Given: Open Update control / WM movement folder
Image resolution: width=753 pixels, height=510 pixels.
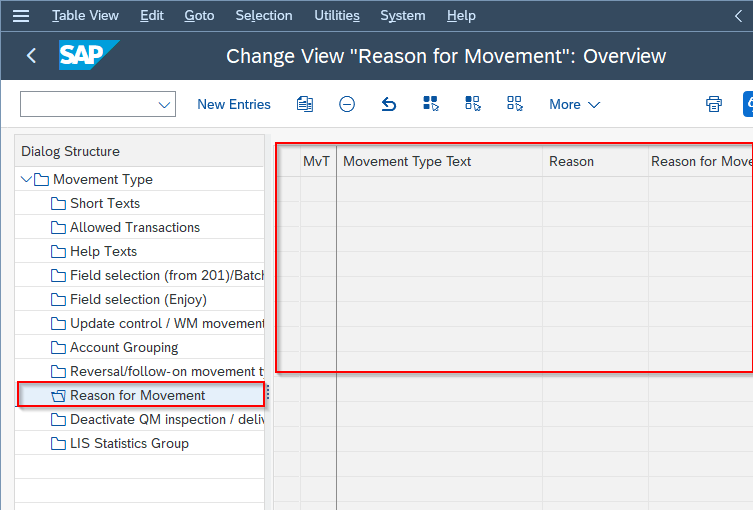Looking at the screenshot, I should point(158,324).
